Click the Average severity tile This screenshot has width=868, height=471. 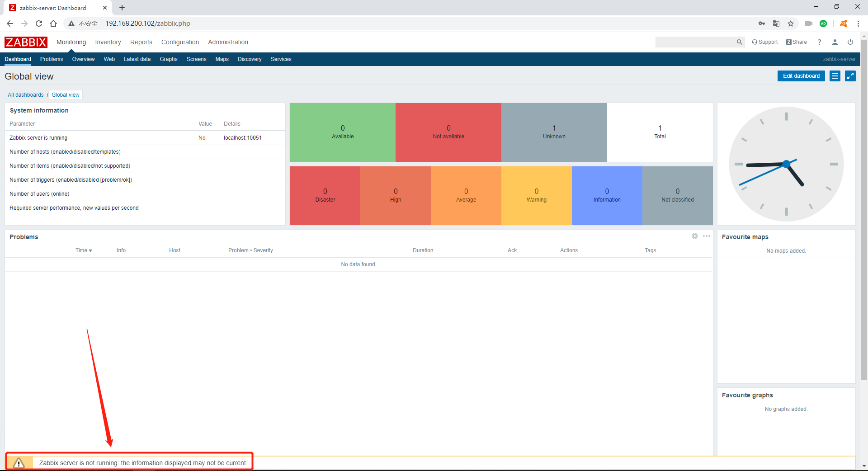466,196
